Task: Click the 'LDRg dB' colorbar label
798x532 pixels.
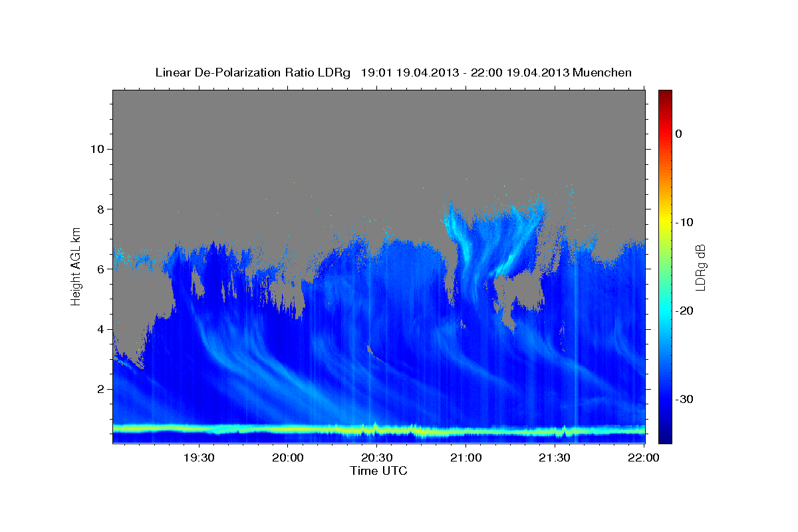Action: tap(700, 267)
